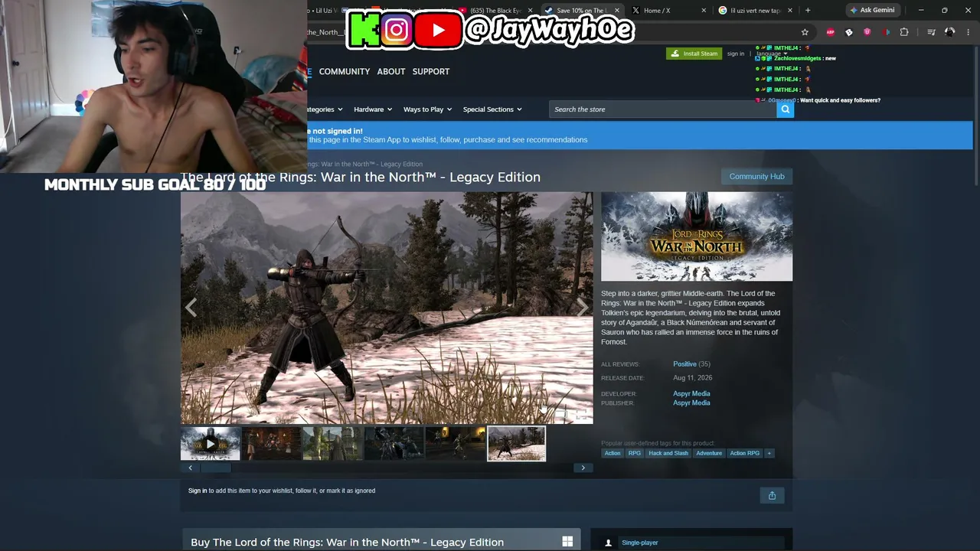
Task: Click the 'Search the store' input field
Action: click(663, 109)
